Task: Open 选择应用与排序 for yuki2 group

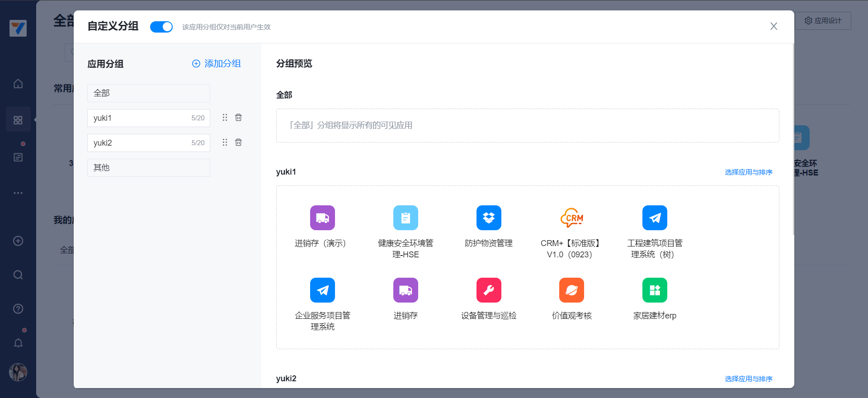Action: tap(748, 379)
